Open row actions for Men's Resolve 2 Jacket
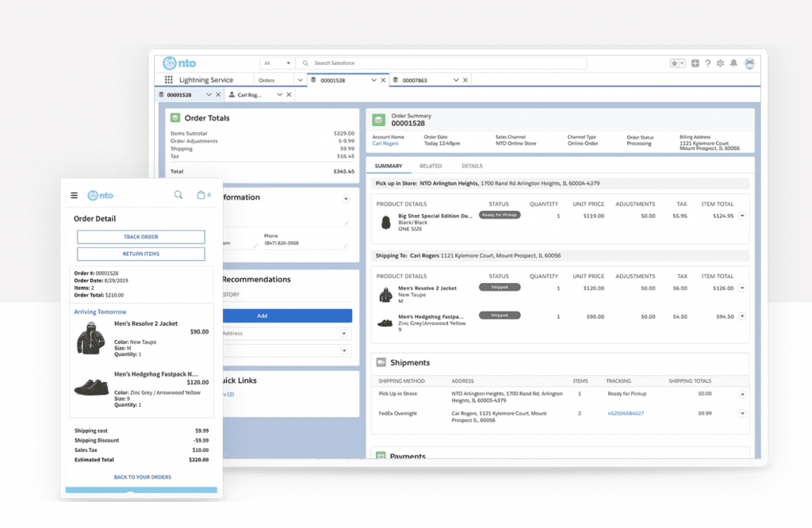This screenshot has width=812, height=528. pos(742,286)
